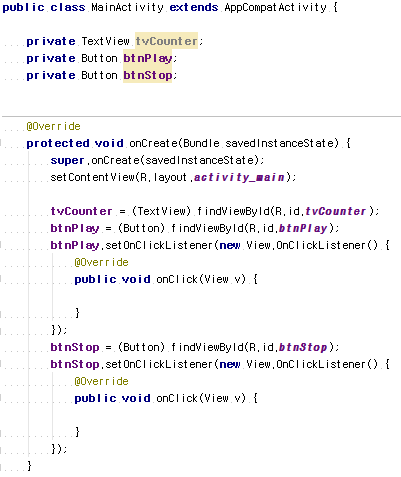401x477 pixels.
Task: Click the MainActivity class name
Action: tap(127, 8)
